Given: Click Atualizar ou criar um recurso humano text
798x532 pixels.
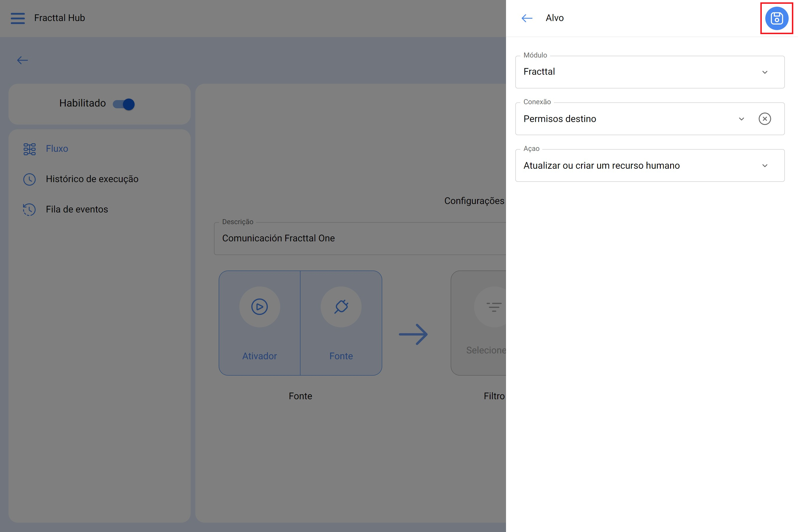Looking at the screenshot, I should click(601, 165).
